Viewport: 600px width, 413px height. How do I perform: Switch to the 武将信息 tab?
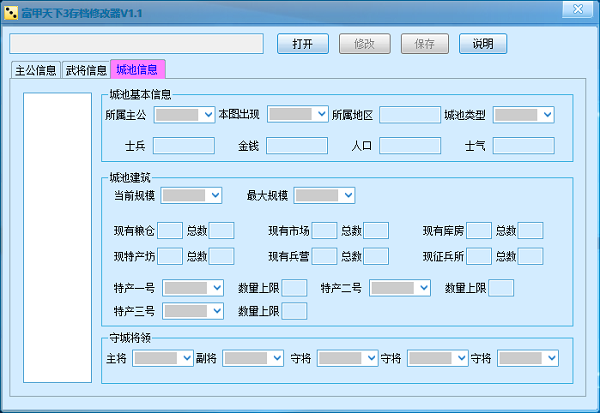click(x=86, y=70)
